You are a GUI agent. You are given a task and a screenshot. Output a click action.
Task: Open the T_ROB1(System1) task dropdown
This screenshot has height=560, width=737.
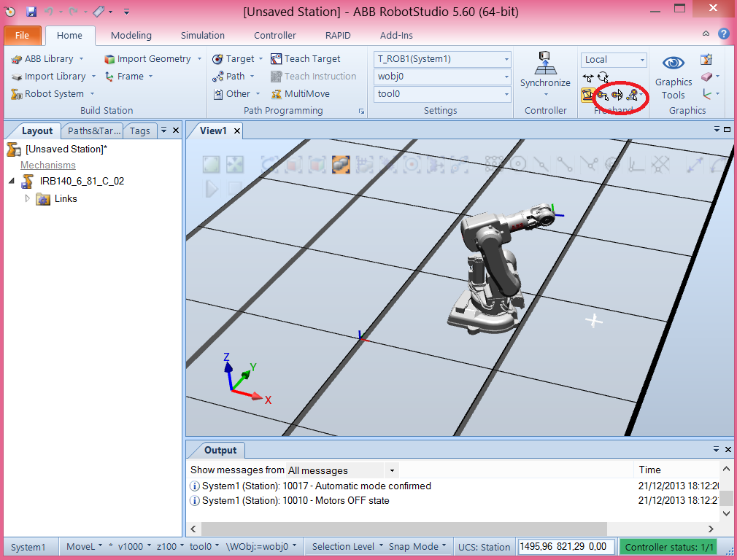pyautogui.click(x=507, y=59)
